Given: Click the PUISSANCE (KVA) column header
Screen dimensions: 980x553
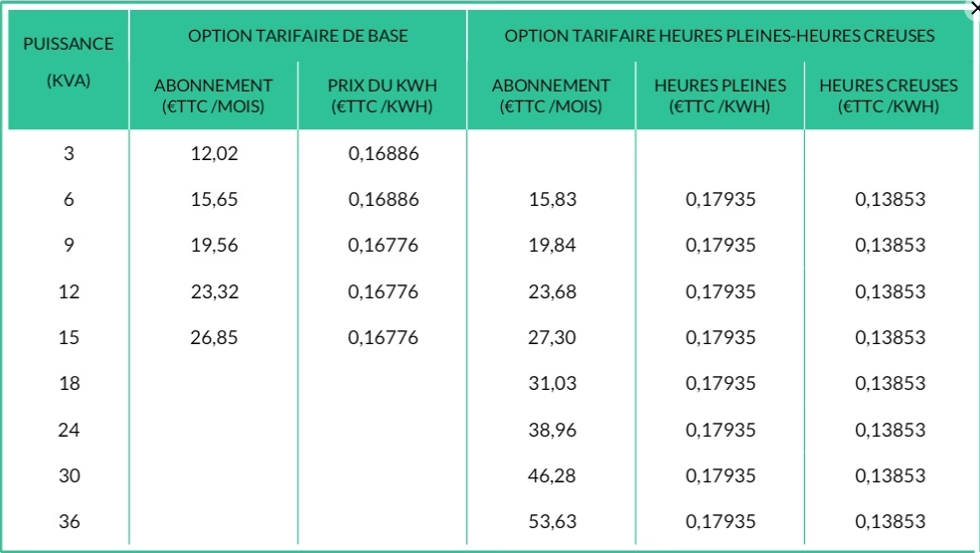Looking at the screenshot, I should (x=69, y=62).
